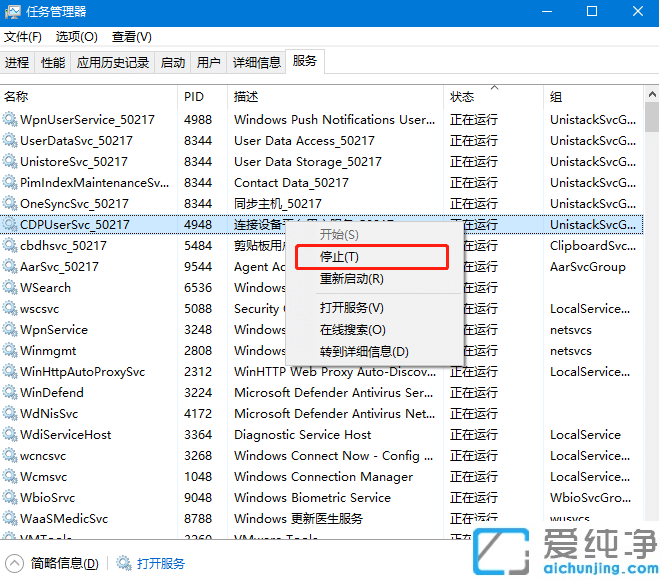
Task: Switch to the 详细信息 tab
Action: point(257,62)
